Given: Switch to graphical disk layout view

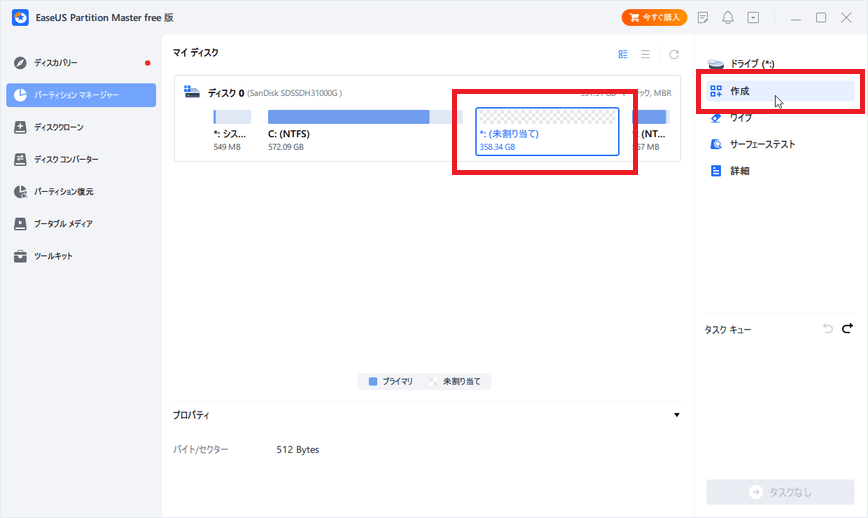Looking at the screenshot, I should (x=623, y=54).
